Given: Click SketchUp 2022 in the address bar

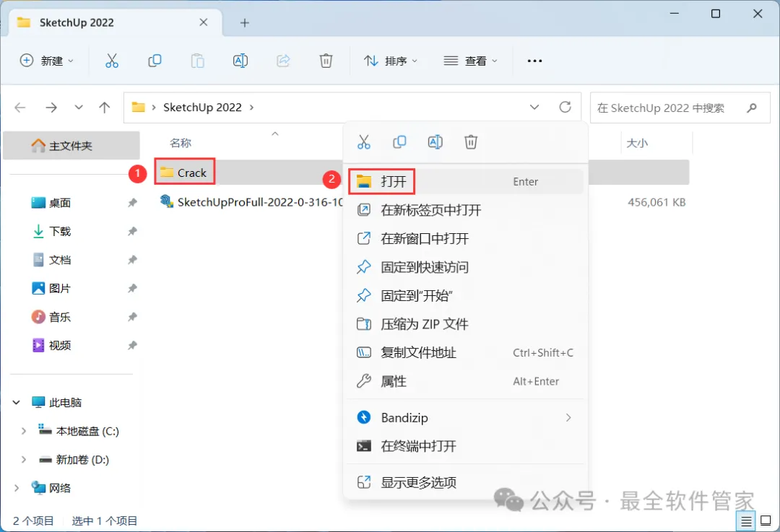Looking at the screenshot, I should tap(202, 108).
